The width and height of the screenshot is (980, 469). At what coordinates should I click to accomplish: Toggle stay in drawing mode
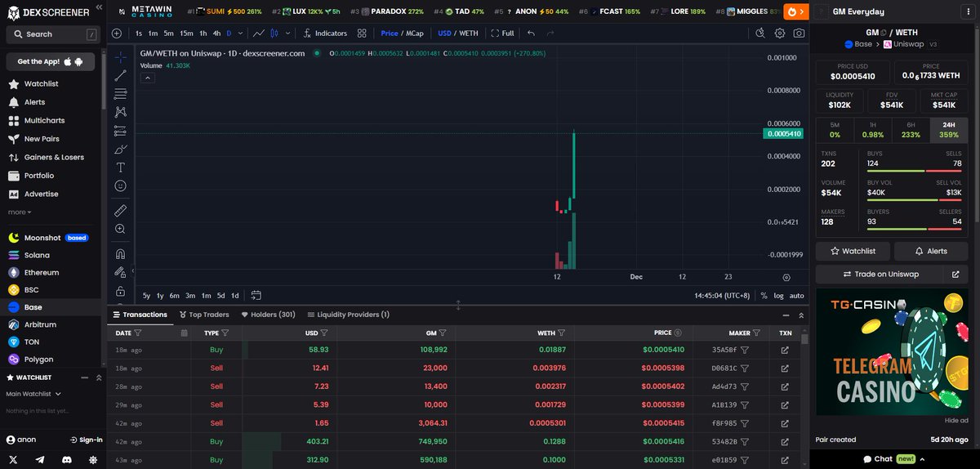(x=121, y=272)
